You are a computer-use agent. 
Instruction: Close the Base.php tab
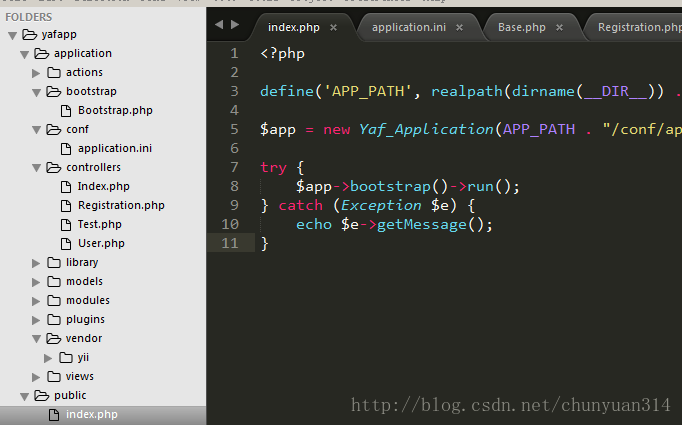(559, 28)
